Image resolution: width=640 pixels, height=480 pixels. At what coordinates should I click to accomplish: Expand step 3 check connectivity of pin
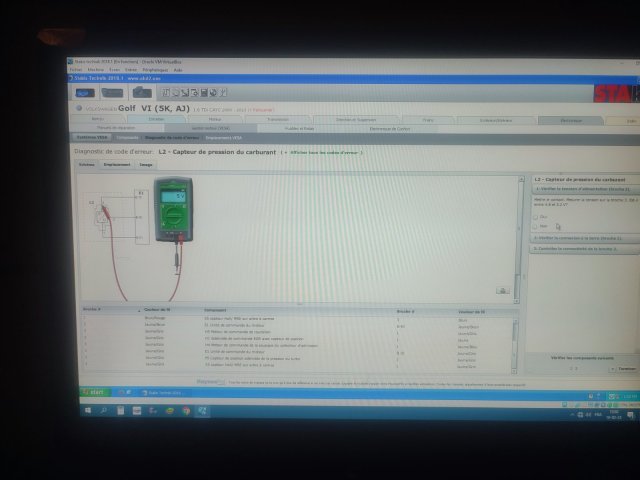tap(584, 248)
